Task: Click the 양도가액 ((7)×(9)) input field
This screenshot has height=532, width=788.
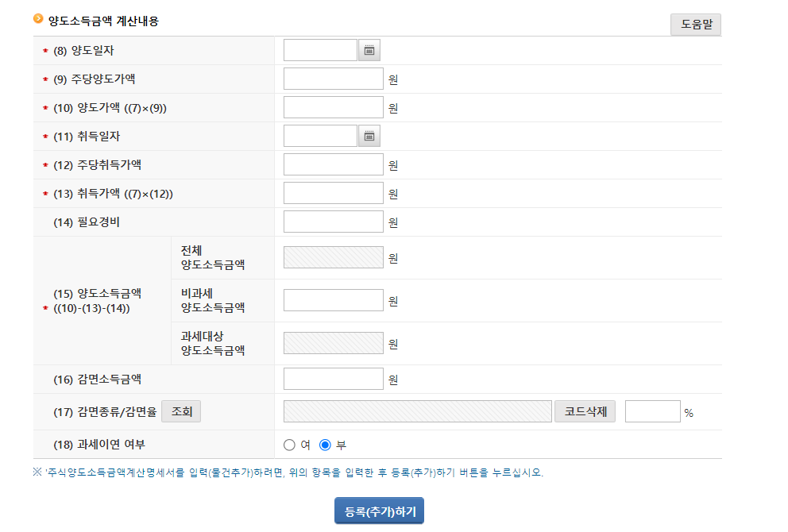Action: (333, 106)
